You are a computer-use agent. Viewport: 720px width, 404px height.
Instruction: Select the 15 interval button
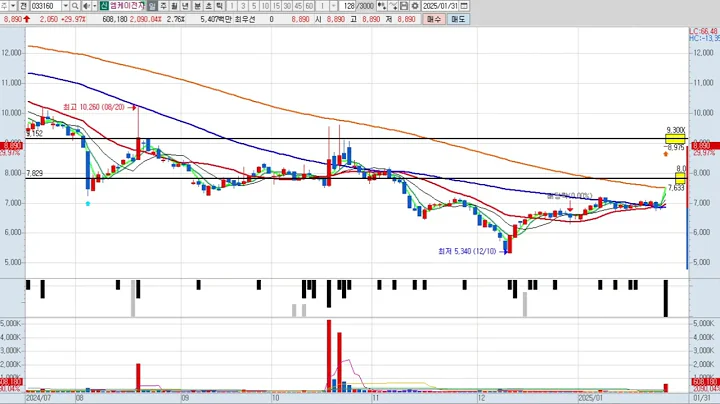coord(276,6)
